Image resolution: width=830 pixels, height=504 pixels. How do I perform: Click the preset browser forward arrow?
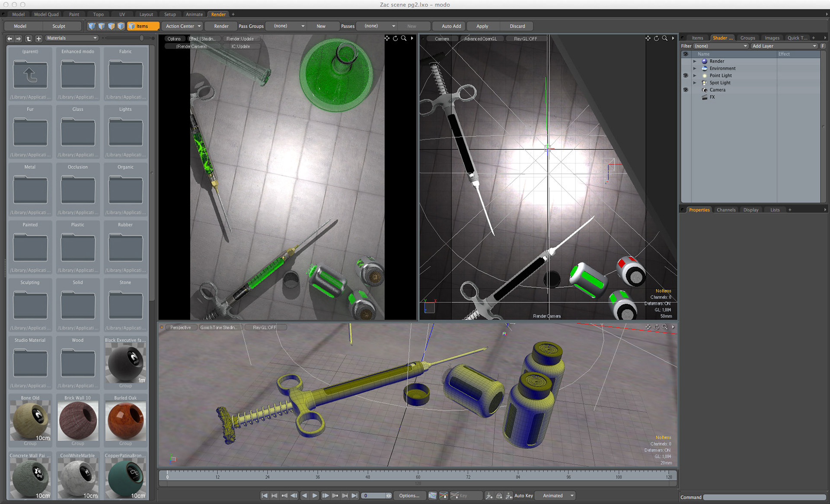[x=19, y=38]
